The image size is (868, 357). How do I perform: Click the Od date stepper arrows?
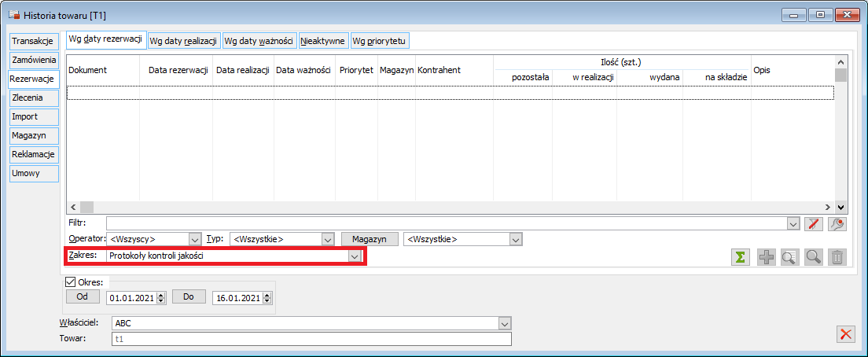coord(161,298)
